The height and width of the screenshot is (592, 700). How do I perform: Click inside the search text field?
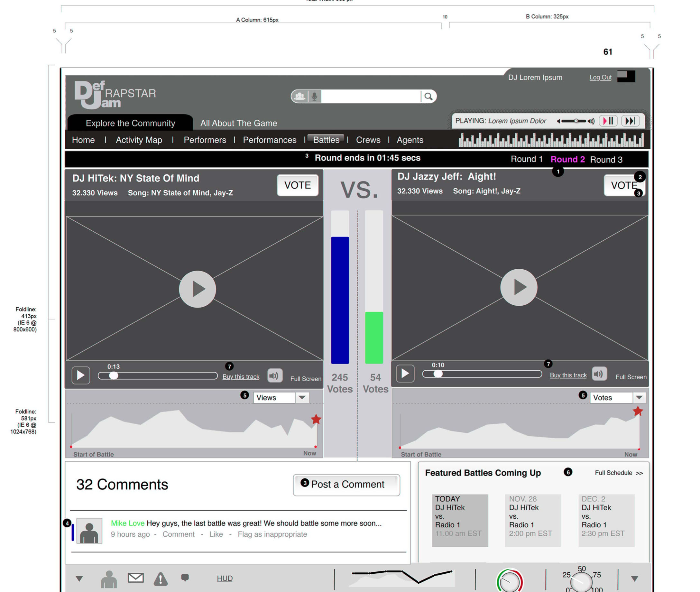point(371,97)
